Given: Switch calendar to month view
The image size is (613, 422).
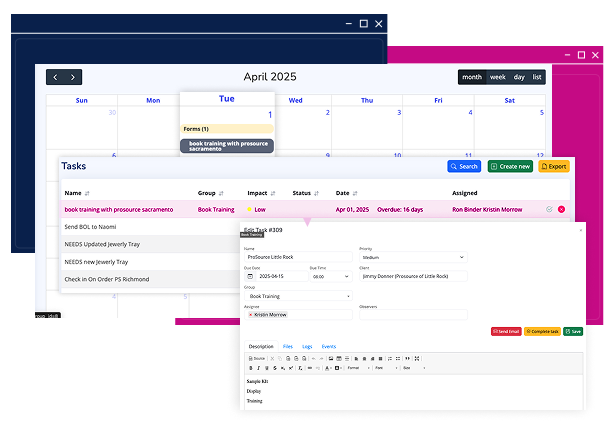Looking at the screenshot, I should click(472, 77).
